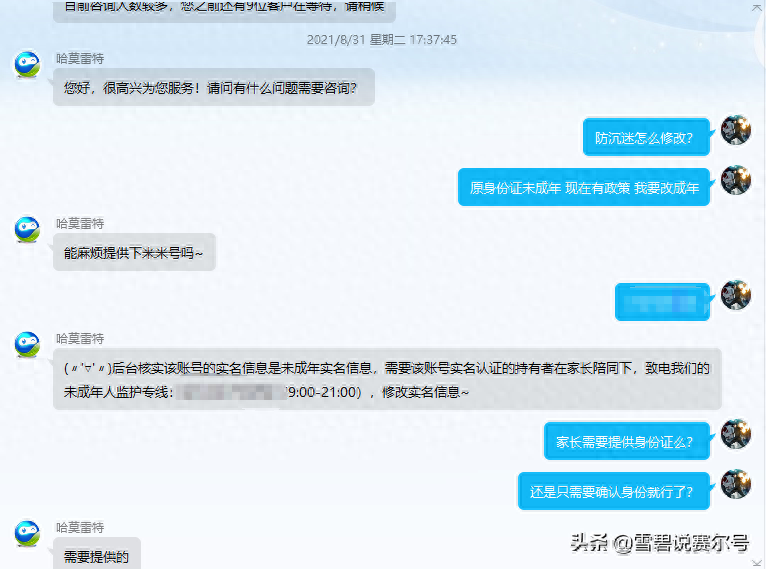Screen dimensions: 766x569
Task: Click the user avatar next to 防沉迷怎么修改?
Action: (736, 130)
